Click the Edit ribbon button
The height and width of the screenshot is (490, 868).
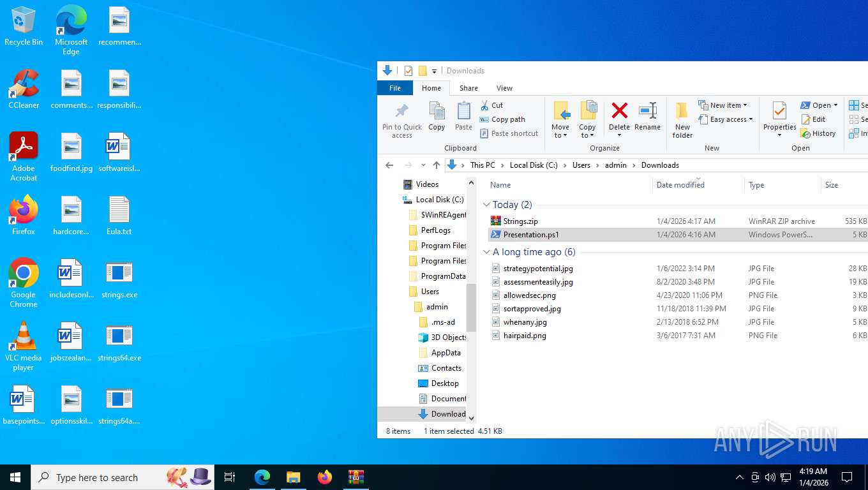(813, 119)
